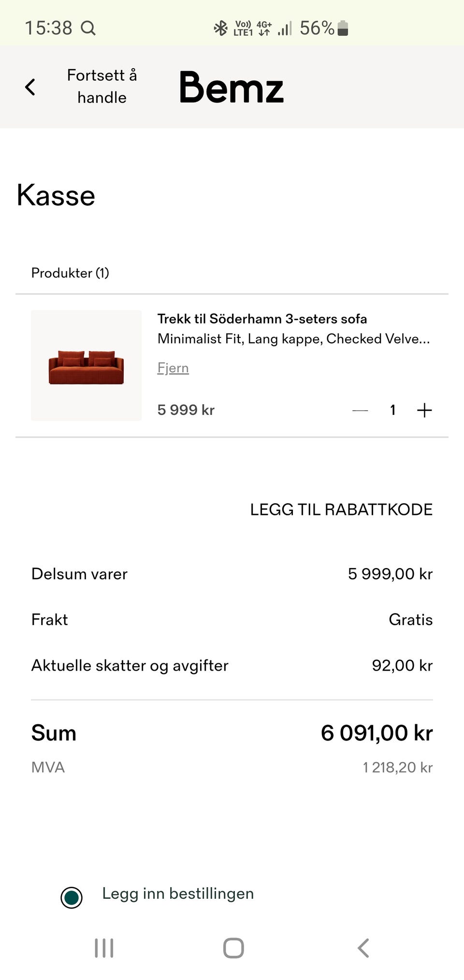Tap the signal strength status icon
464x980 pixels.
point(285,28)
